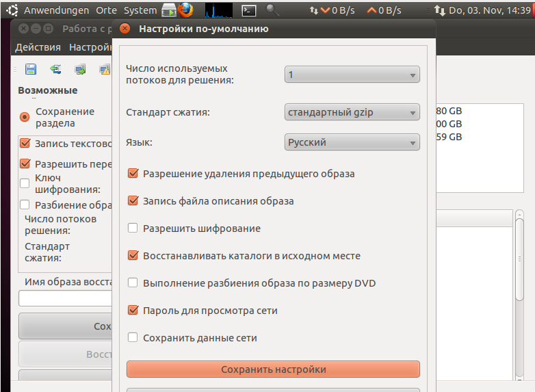
Task: Open the Число используемых потоков dropdown
Action: [x=352, y=75]
